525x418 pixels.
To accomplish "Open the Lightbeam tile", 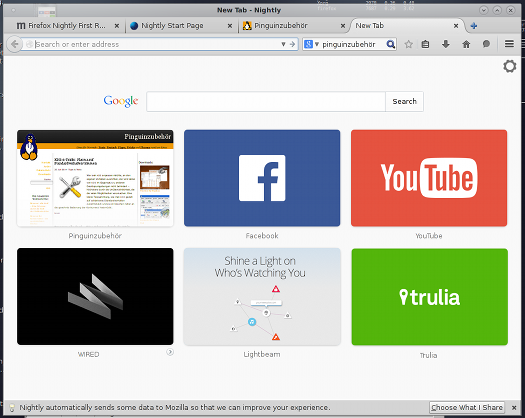I will click(x=262, y=296).
